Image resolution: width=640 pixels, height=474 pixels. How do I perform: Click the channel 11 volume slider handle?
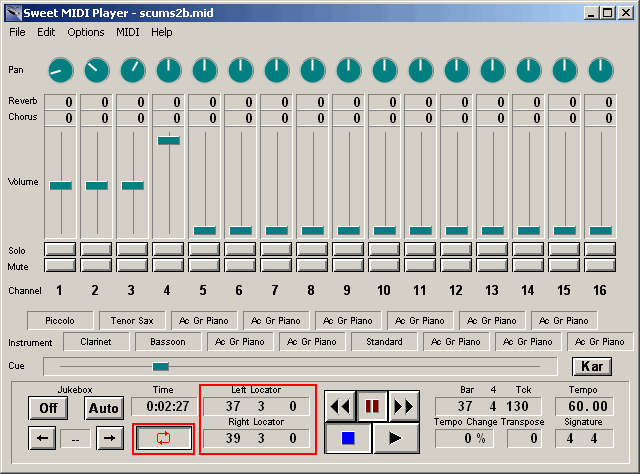point(420,231)
